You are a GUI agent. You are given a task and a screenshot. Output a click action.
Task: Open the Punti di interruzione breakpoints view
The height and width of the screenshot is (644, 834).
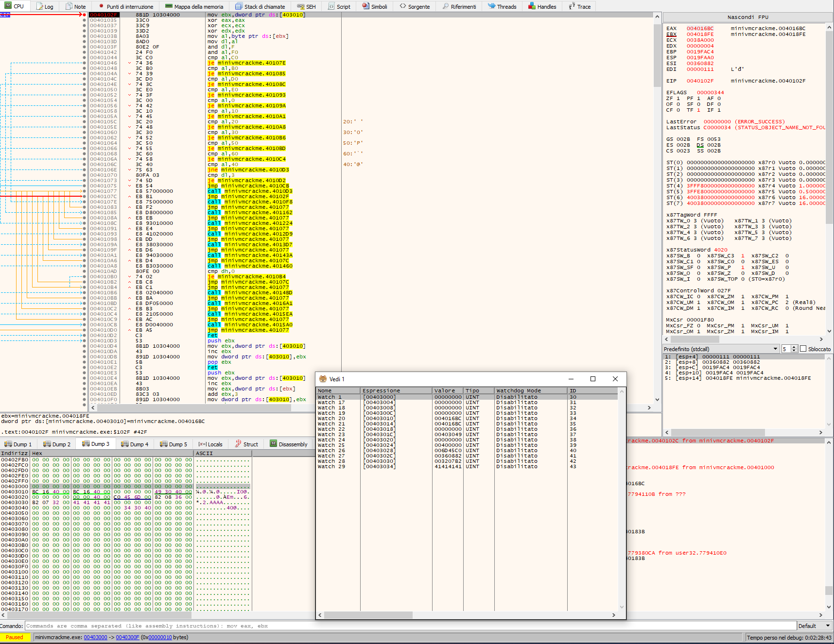click(125, 6)
